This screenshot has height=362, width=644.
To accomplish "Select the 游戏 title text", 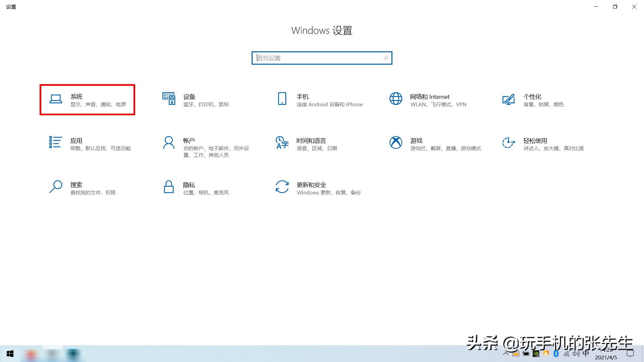I will 416,140.
